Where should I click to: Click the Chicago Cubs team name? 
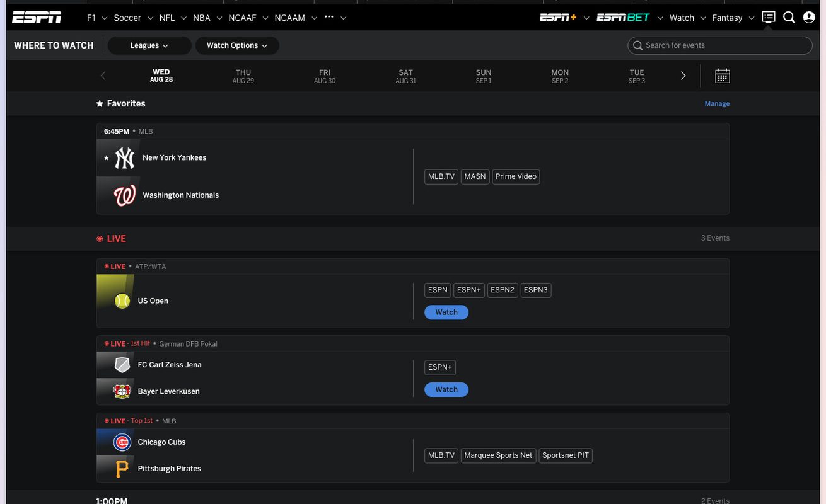click(162, 442)
